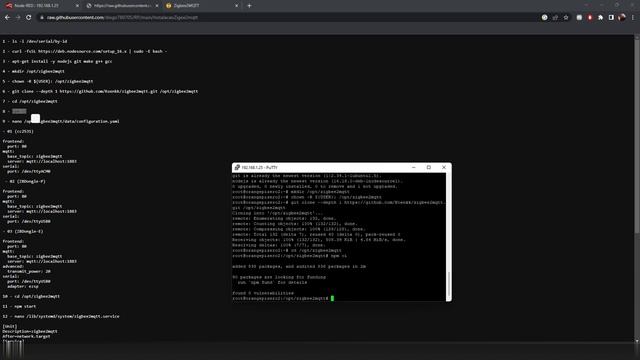Click the PuTTY window title '192.168.1.23 - PuTTY'
This screenshot has width=640, height=360.
(260, 167)
